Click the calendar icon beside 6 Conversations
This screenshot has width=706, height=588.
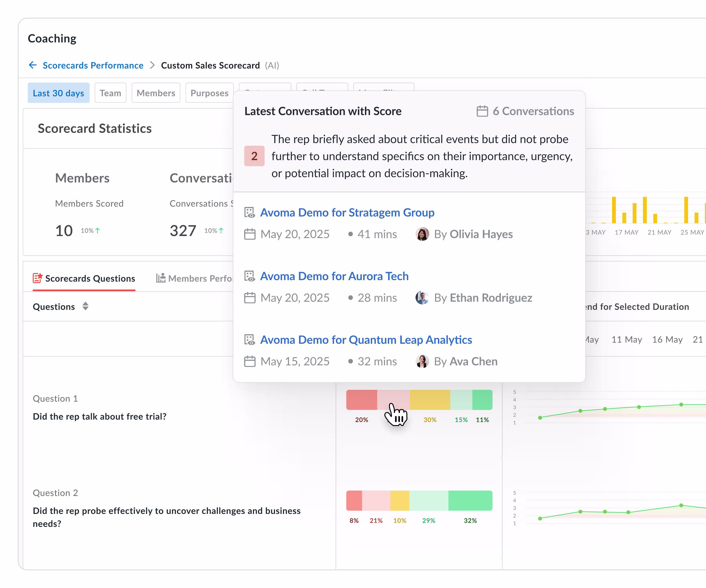[x=482, y=111]
